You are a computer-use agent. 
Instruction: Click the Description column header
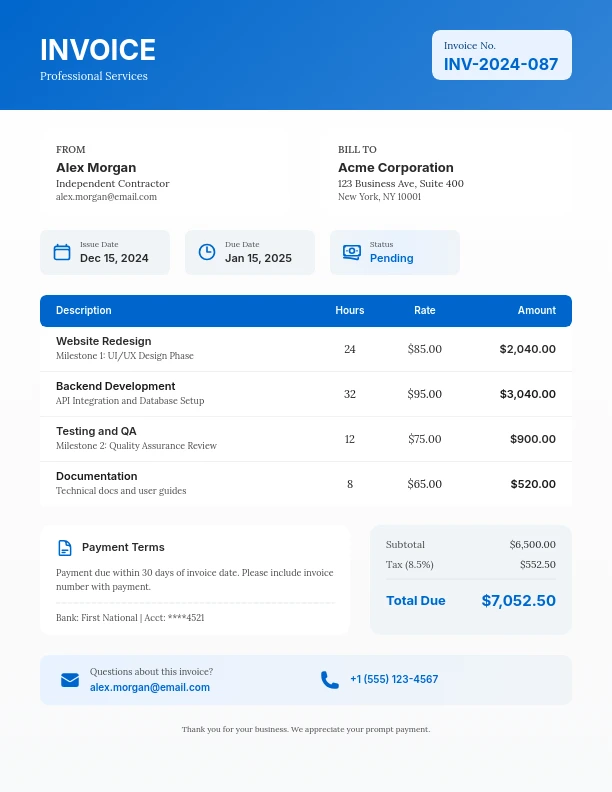tap(84, 311)
